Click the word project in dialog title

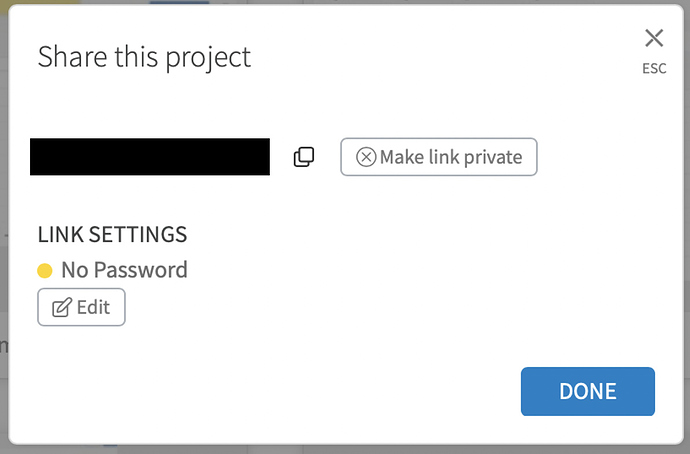[211, 58]
